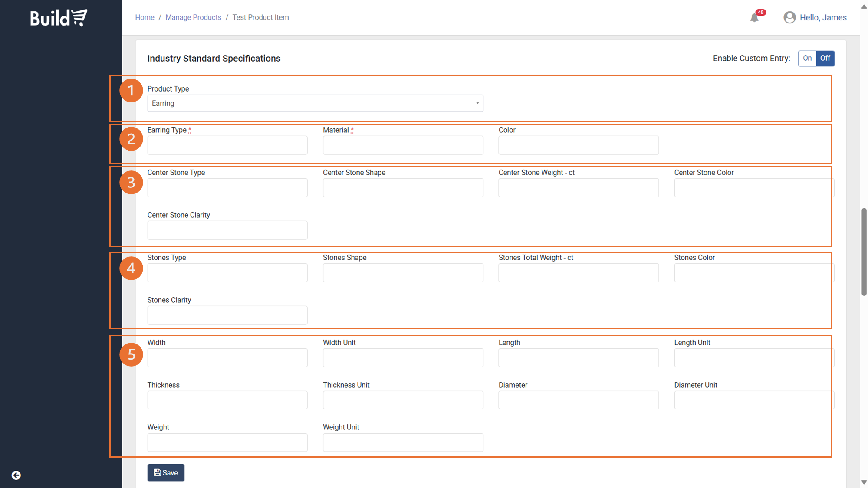Switch Custom Entry toggle to Off
The width and height of the screenshot is (868, 488).
tap(825, 58)
